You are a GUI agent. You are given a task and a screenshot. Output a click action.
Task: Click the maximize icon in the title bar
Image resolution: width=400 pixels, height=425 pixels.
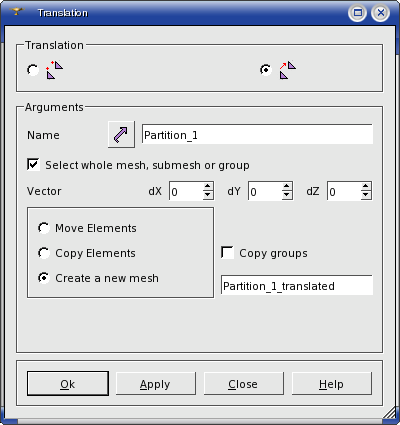[358, 13]
